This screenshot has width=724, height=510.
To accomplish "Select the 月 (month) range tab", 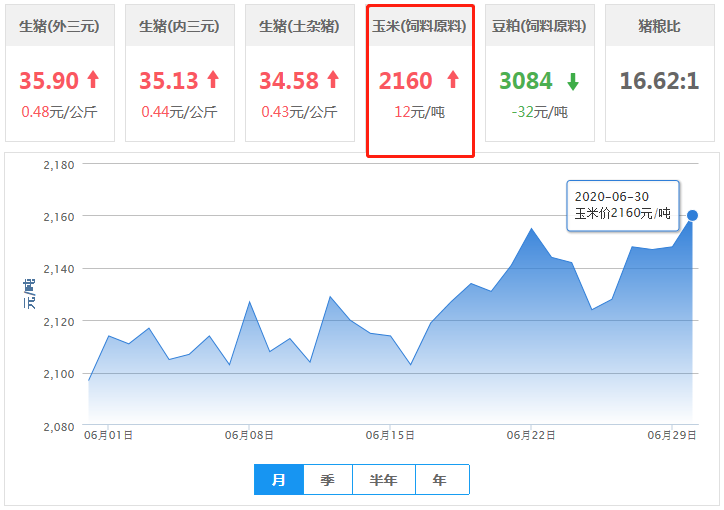I will pyautogui.click(x=279, y=480).
